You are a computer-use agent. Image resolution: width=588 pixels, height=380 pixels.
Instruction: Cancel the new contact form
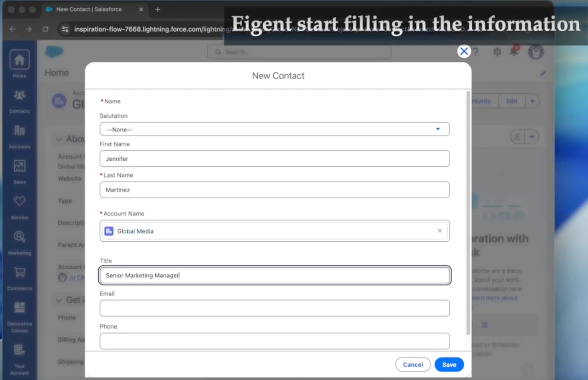click(x=413, y=364)
